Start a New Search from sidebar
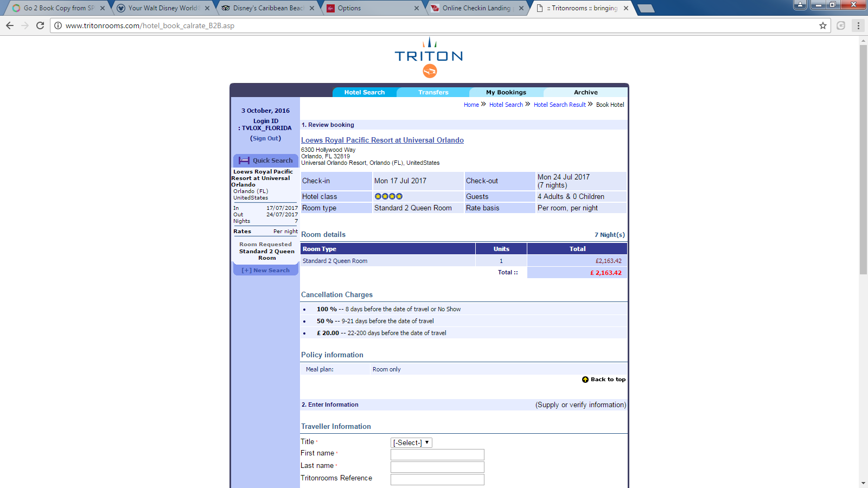The width and height of the screenshot is (868, 488). pos(266,270)
